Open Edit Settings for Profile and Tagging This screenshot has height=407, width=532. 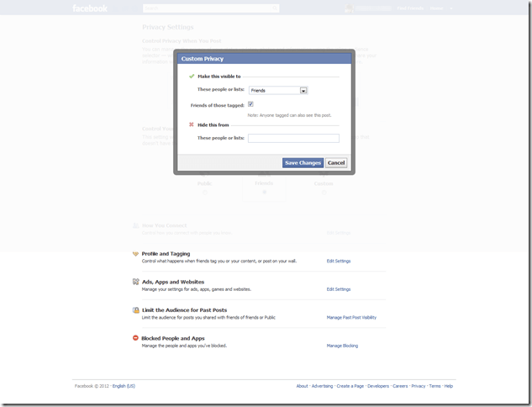point(339,261)
